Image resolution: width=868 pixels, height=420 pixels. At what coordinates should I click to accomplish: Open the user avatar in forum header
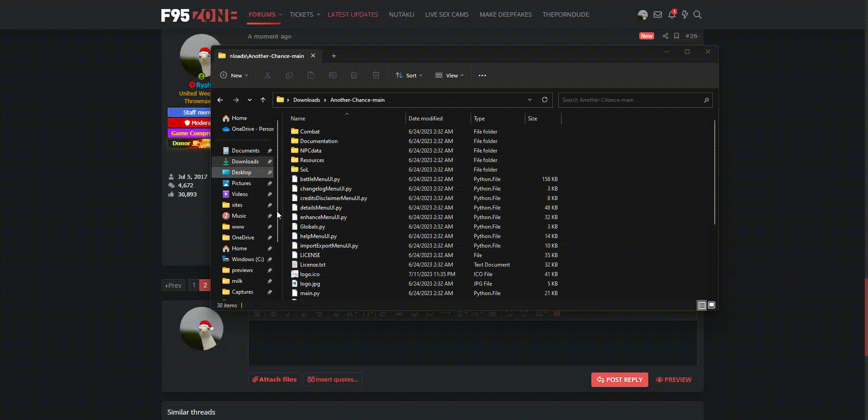click(643, 15)
